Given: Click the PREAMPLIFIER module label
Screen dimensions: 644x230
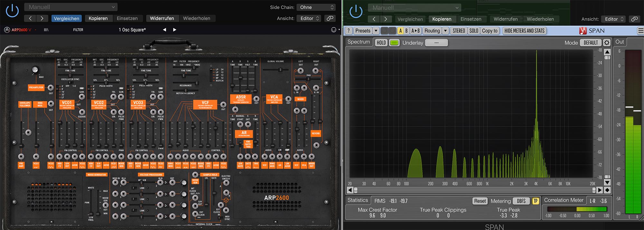Looking at the screenshot, I should tap(36, 87).
